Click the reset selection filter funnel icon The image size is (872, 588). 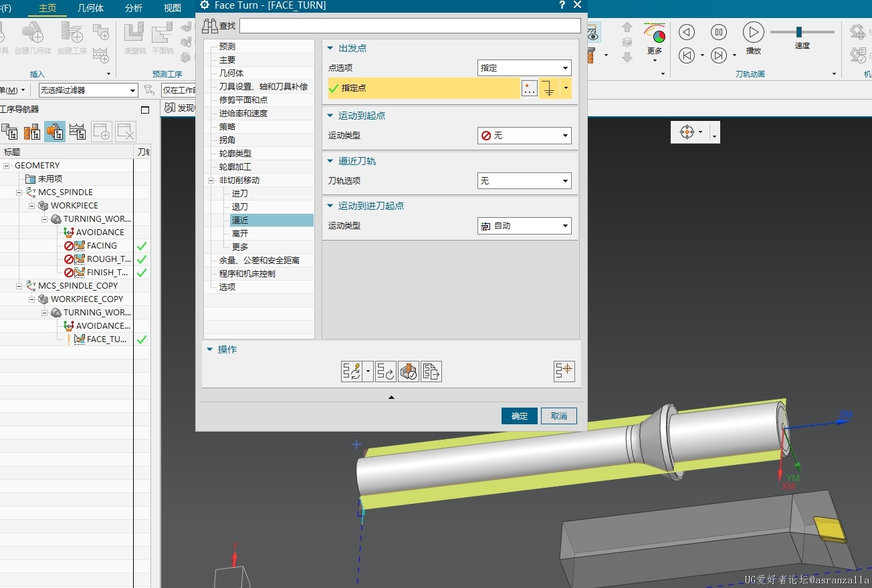tap(149, 90)
